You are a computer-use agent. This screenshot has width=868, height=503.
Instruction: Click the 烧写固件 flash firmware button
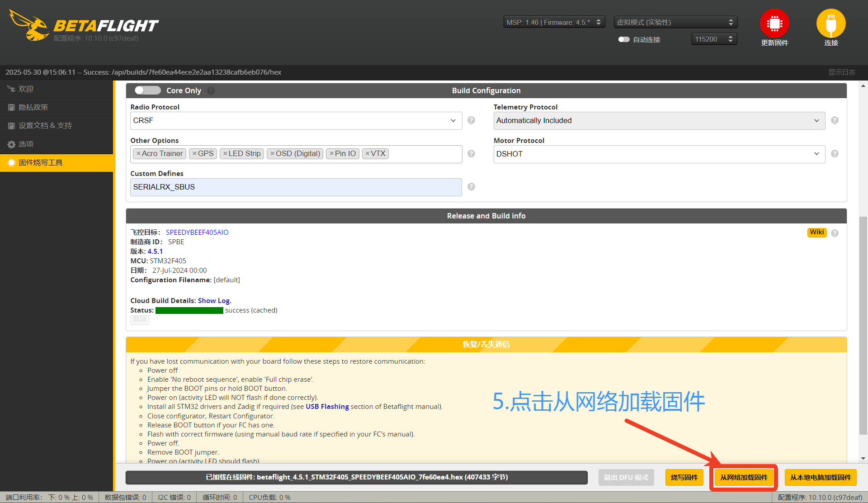click(x=684, y=478)
